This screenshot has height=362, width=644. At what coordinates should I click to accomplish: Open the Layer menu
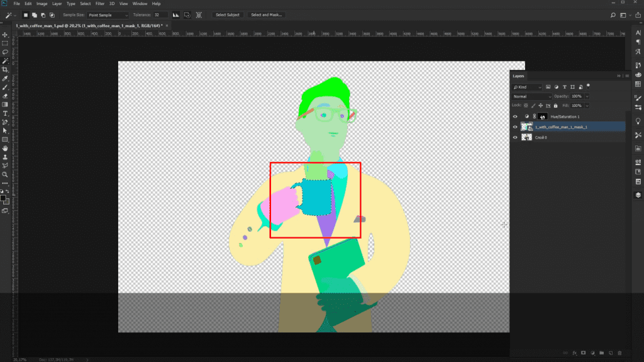pos(57,4)
